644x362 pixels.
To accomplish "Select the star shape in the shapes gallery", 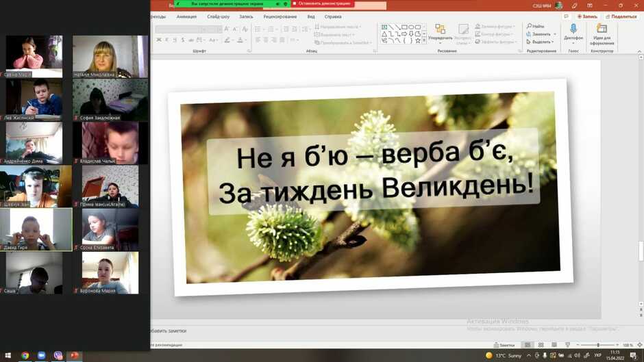I will (x=417, y=40).
